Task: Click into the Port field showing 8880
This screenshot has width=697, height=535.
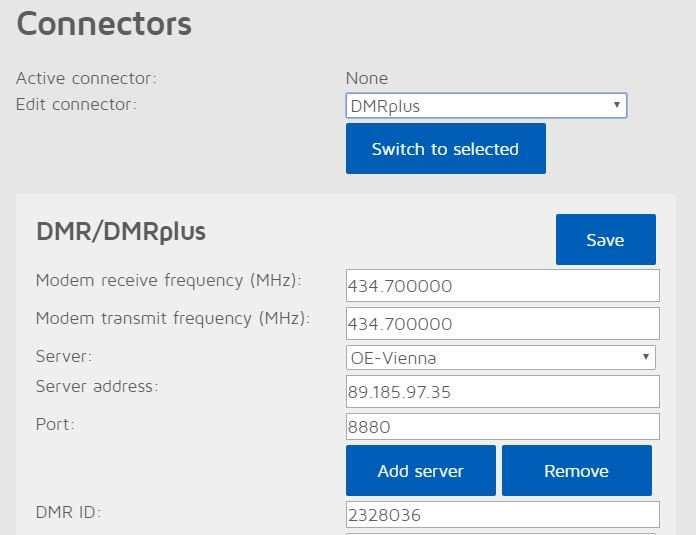Action: click(x=503, y=427)
